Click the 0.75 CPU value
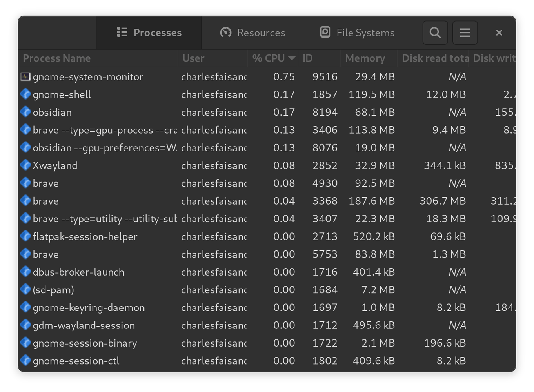 tap(284, 77)
